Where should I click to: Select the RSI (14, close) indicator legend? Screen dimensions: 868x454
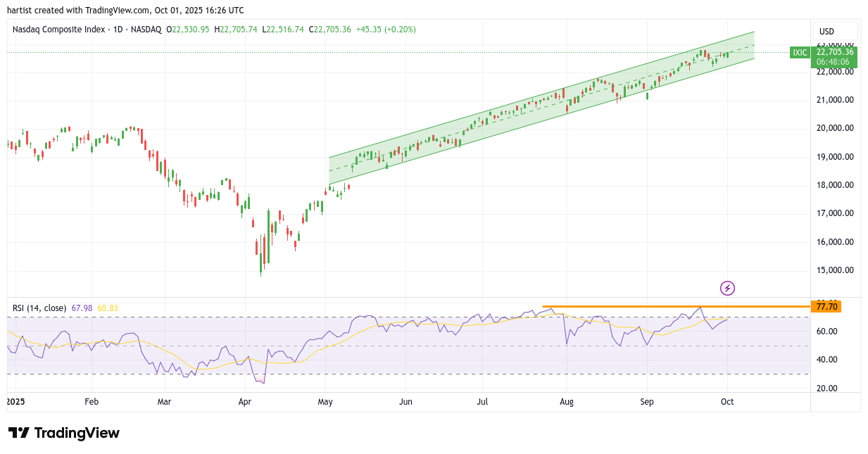tap(39, 308)
